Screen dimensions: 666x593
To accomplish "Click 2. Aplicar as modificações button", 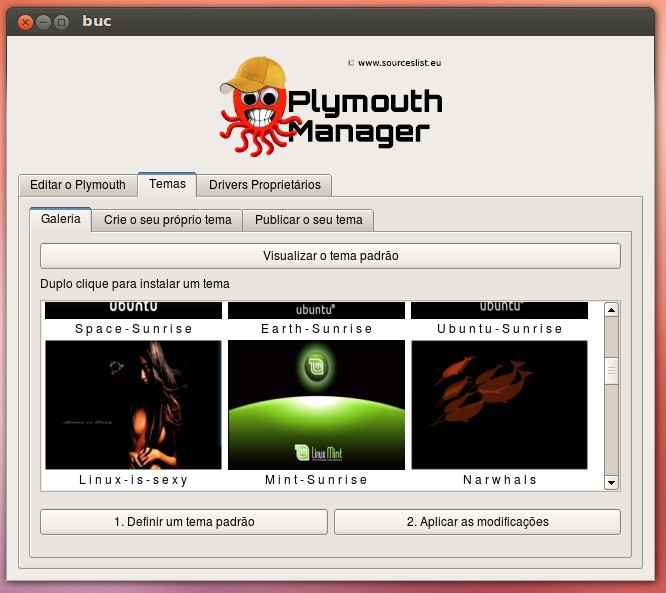I will pos(477,522).
